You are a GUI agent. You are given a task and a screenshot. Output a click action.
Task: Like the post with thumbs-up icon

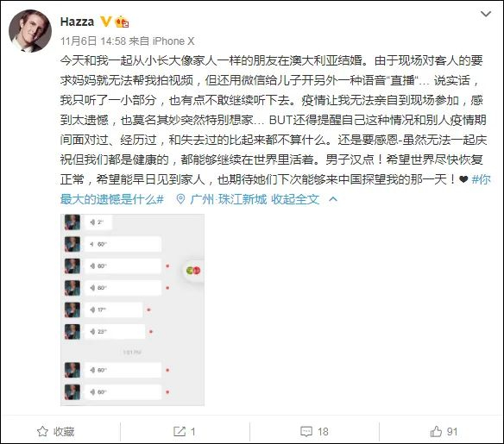tap(436, 431)
